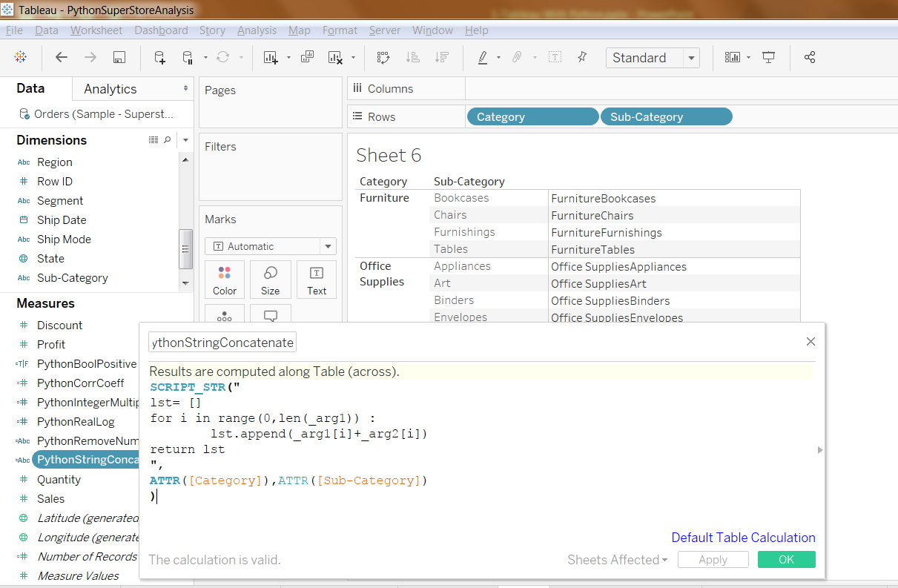
Task: Click the OK button in calculation editor
Action: tap(786, 560)
